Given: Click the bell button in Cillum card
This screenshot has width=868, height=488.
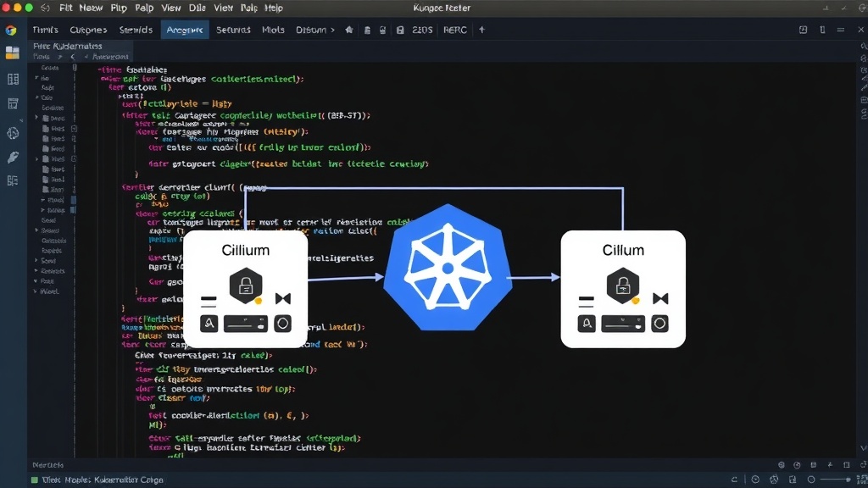Looking at the screenshot, I should pyautogui.click(x=587, y=324).
